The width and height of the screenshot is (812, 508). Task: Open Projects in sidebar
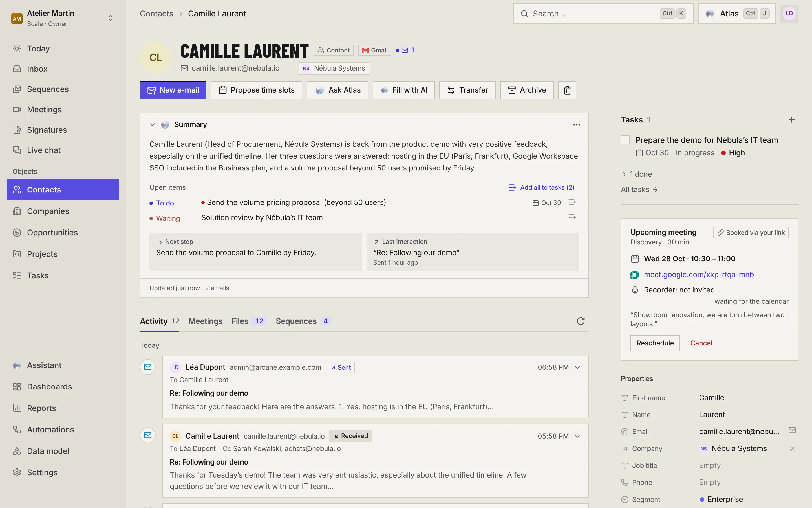63,254
